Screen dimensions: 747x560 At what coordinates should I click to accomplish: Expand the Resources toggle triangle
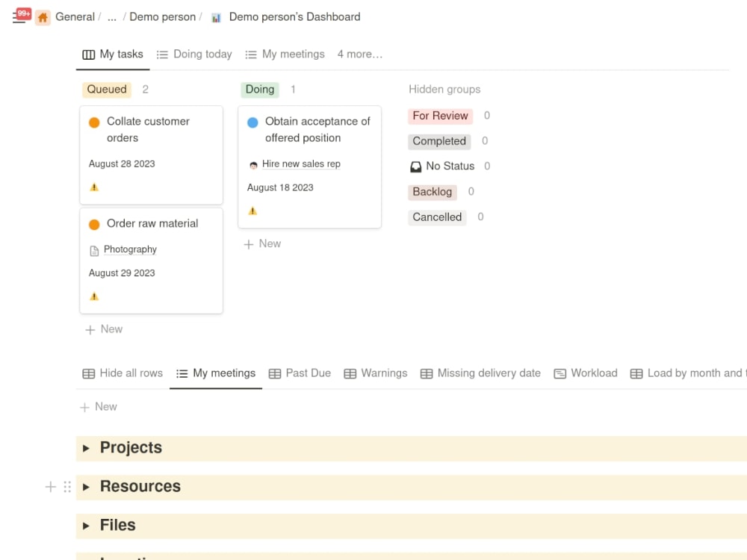86,487
